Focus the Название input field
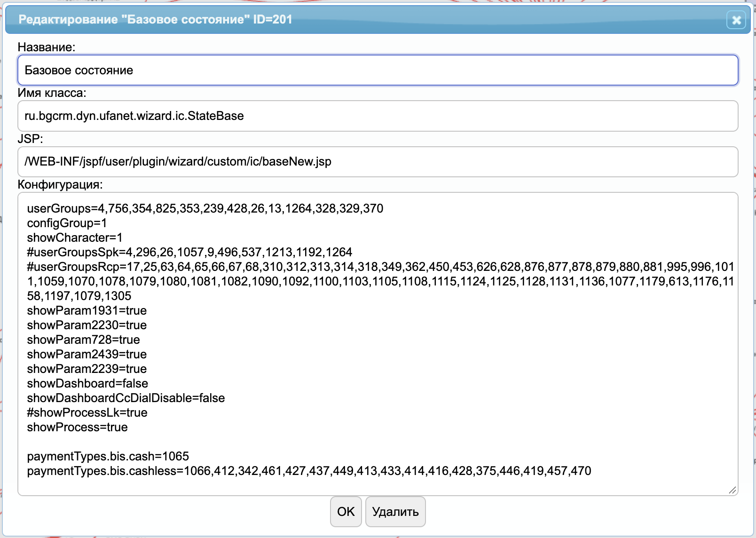This screenshot has height=538, width=756. (378, 70)
